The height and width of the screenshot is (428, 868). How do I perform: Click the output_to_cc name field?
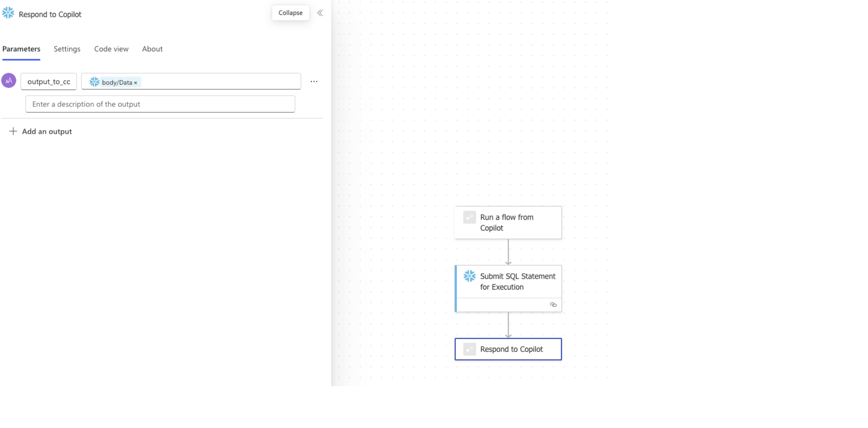click(x=48, y=81)
